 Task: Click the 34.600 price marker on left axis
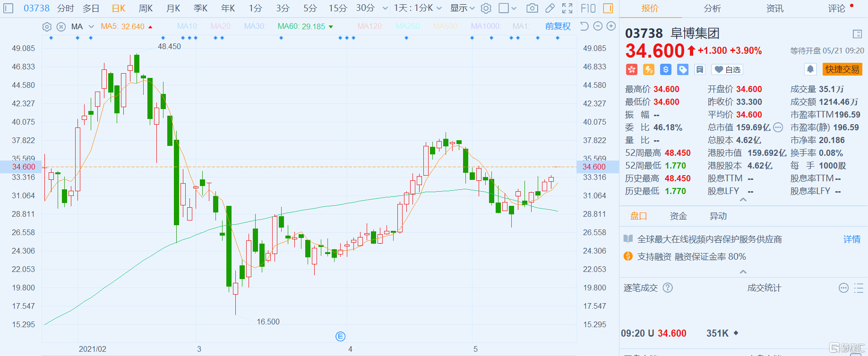click(x=24, y=167)
